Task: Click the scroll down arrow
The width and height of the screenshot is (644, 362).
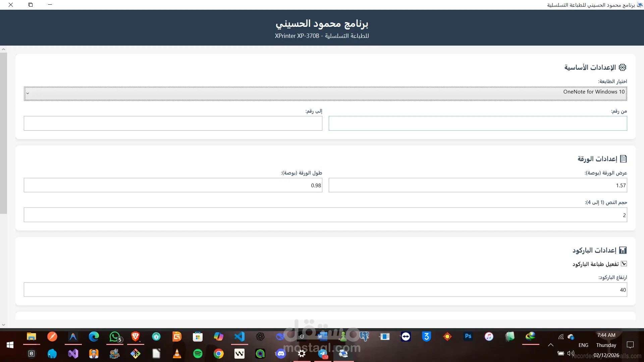Action: tap(3, 325)
